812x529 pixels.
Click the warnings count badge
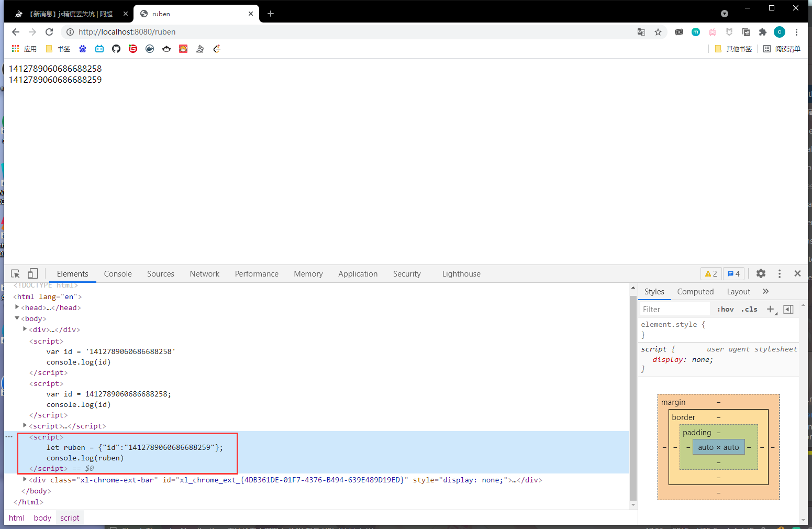click(x=711, y=273)
